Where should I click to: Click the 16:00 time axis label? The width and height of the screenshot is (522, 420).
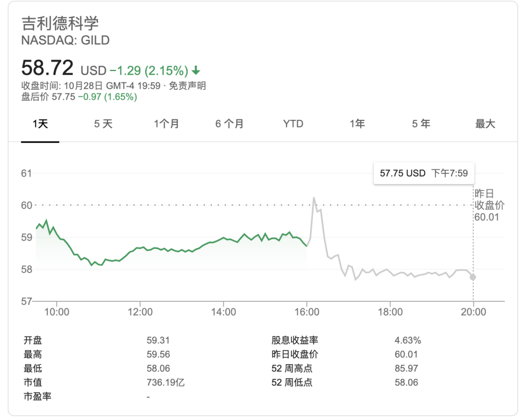point(306,312)
